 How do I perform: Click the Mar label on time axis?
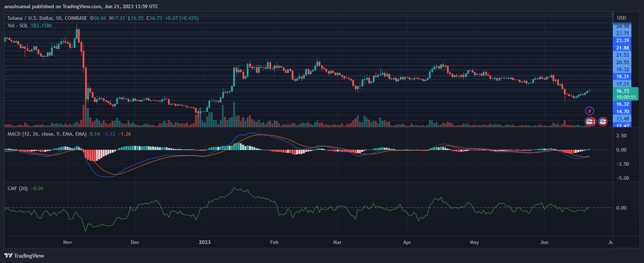(x=337, y=242)
